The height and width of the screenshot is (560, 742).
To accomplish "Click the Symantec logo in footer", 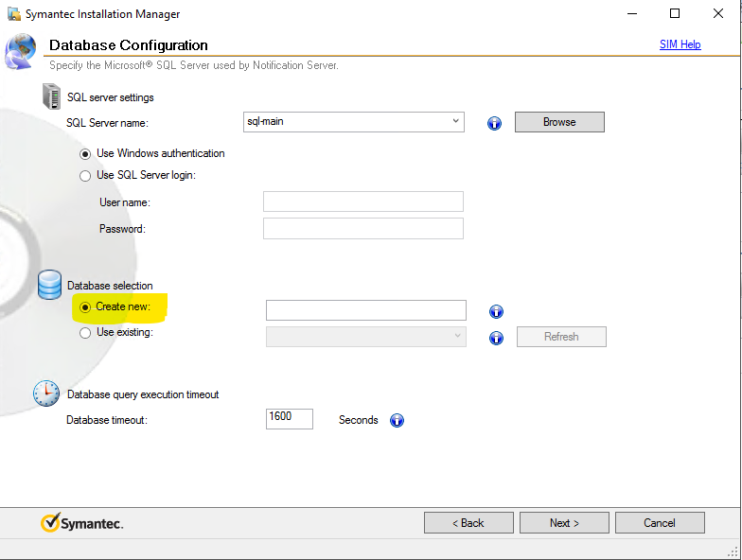I will pyautogui.click(x=81, y=523).
